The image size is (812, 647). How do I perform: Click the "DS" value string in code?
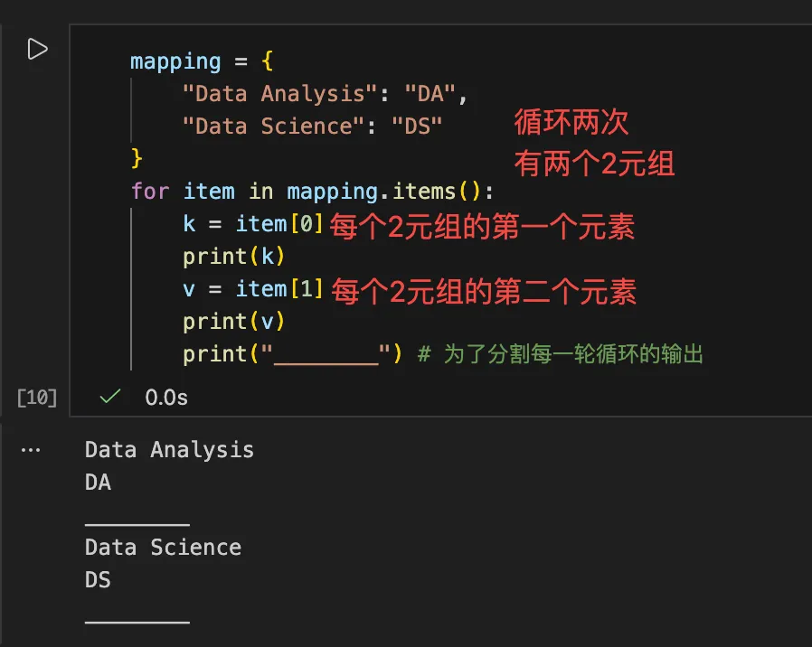(x=417, y=126)
